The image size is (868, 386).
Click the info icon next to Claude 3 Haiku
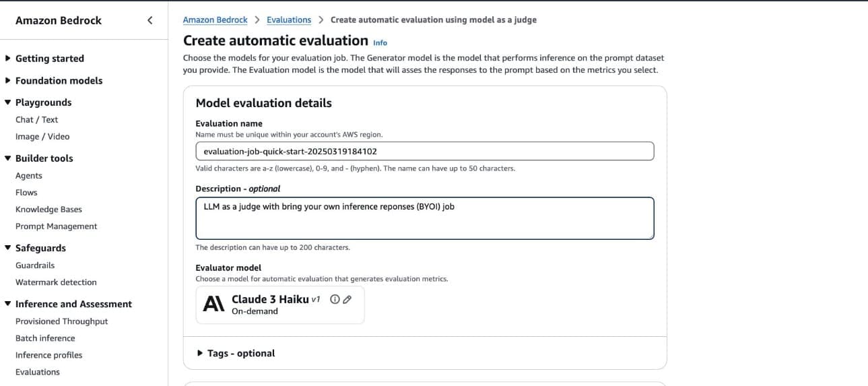(335, 300)
